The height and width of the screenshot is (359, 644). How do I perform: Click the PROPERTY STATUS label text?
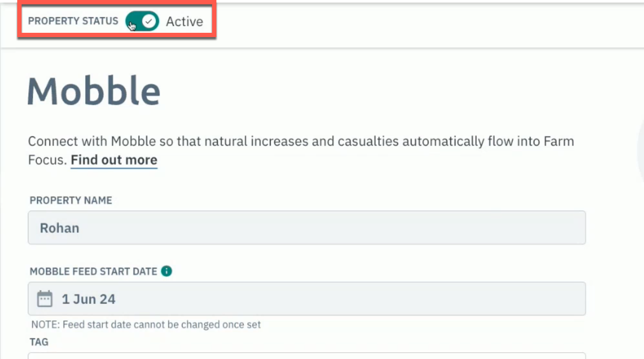pos(73,21)
